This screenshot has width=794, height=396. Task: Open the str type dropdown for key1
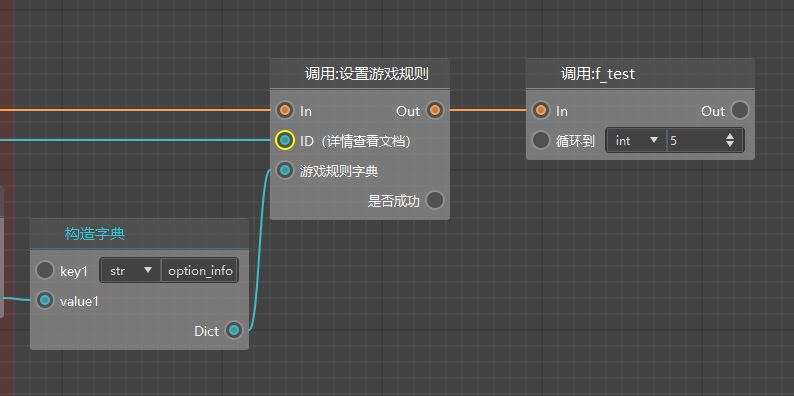tap(131, 271)
